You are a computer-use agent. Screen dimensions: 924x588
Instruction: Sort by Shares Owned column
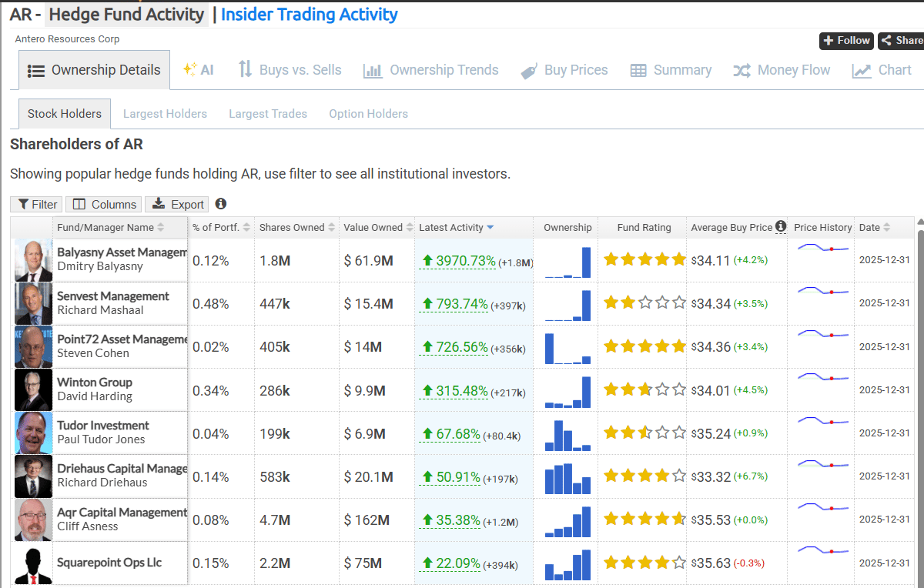click(297, 227)
